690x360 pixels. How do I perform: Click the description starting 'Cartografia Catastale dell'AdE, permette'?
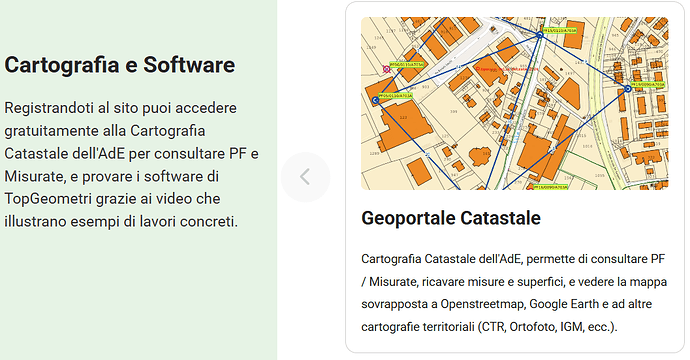[514, 293]
